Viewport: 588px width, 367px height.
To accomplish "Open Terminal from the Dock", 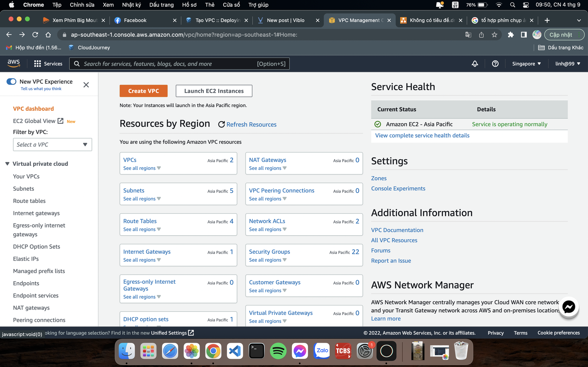I will pyautogui.click(x=257, y=351).
